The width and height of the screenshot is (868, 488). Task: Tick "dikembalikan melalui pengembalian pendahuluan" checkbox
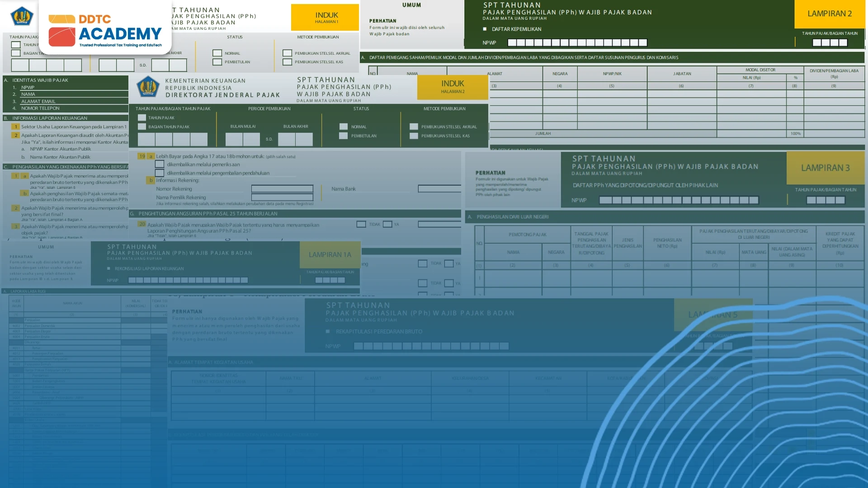pos(160,173)
